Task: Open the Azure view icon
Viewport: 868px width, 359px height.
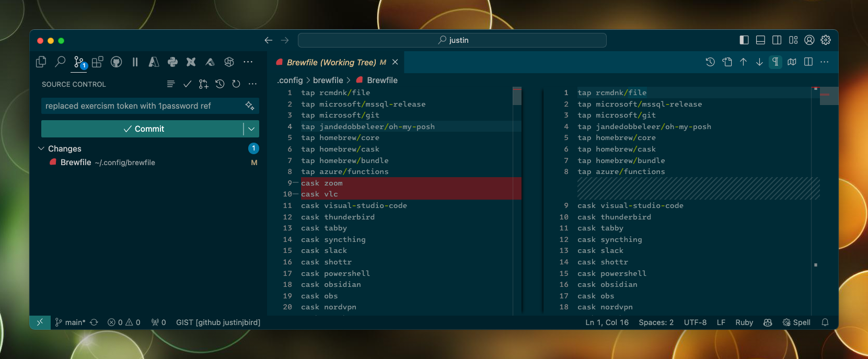Action: coord(154,62)
